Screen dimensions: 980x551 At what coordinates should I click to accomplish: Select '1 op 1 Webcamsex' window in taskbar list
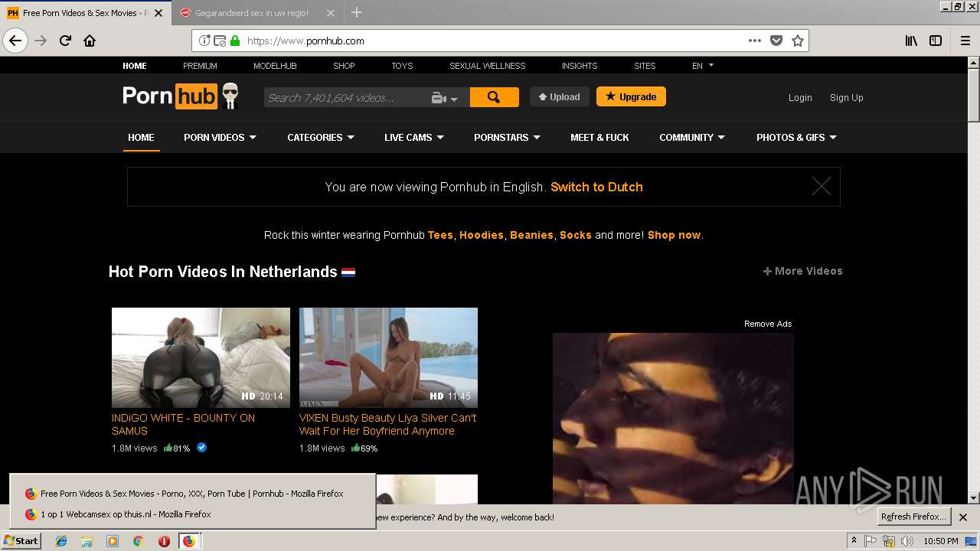coord(191,514)
